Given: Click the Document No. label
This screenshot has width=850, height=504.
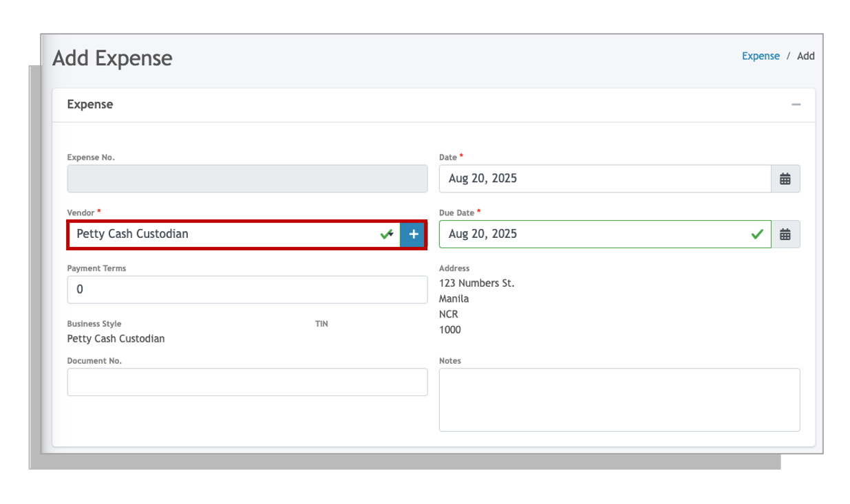Looking at the screenshot, I should [94, 361].
